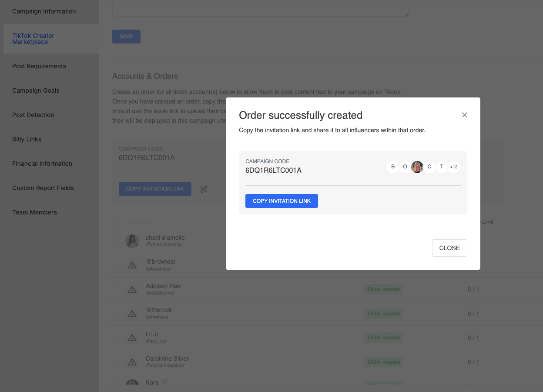Screen dimensions: 543x392
Task: Open Bitly Links section
Action: (x=27, y=139)
